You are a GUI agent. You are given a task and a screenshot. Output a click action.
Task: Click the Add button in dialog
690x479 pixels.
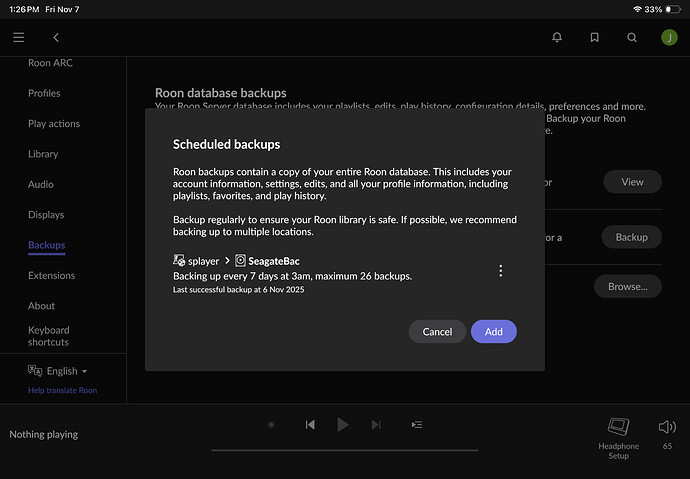493,331
